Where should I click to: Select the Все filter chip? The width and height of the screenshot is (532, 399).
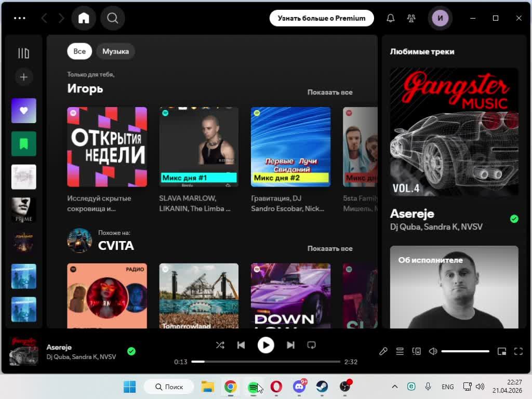79,51
